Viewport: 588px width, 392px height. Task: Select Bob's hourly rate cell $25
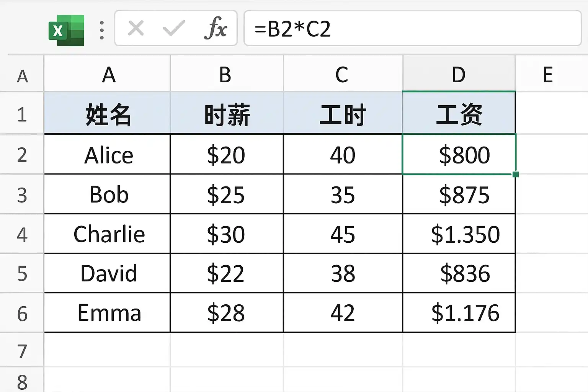[227, 194]
